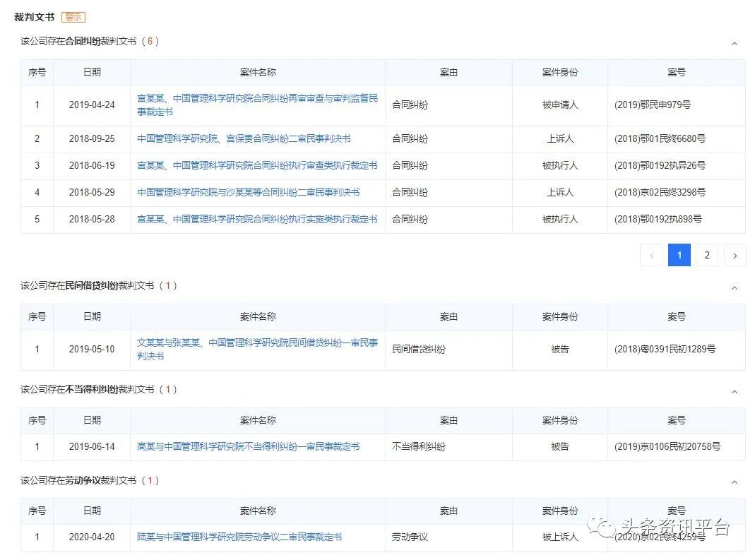Viewport: 755px width, 560px height.
Task: Open 中国管理科学研究院与沙某某 二审判决书 link
Action: tap(248, 193)
